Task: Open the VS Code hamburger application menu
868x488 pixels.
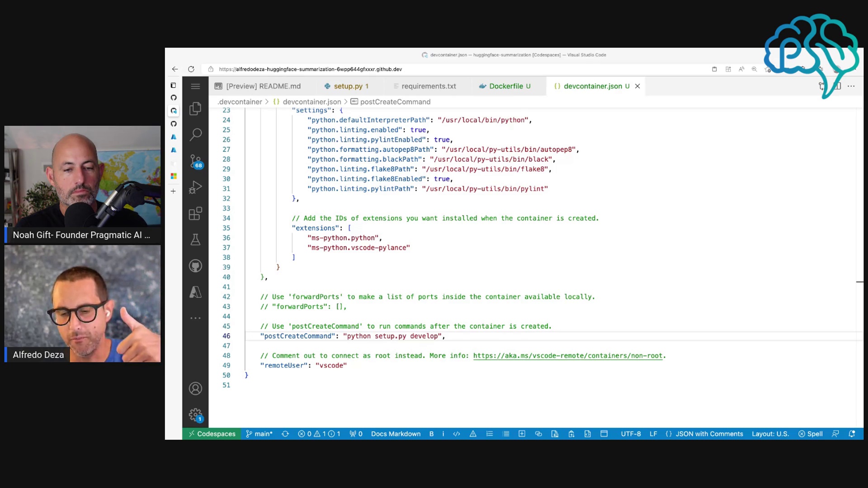Action: pos(195,86)
